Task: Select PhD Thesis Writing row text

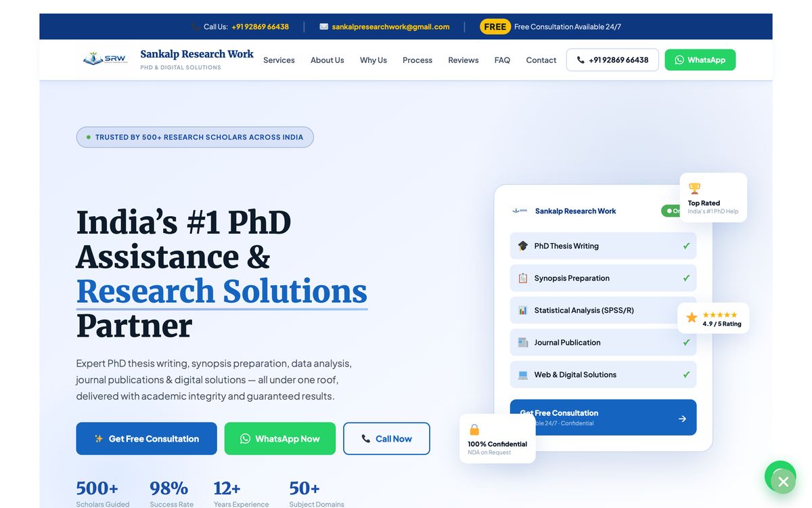Action: (566, 246)
